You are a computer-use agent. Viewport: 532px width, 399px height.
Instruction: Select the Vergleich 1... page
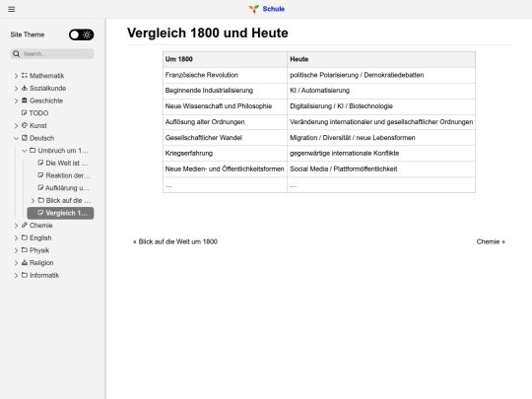pyautogui.click(x=60, y=213)
